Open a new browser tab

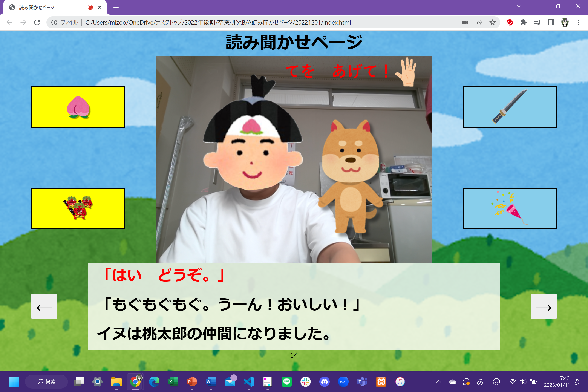(116, 7)
